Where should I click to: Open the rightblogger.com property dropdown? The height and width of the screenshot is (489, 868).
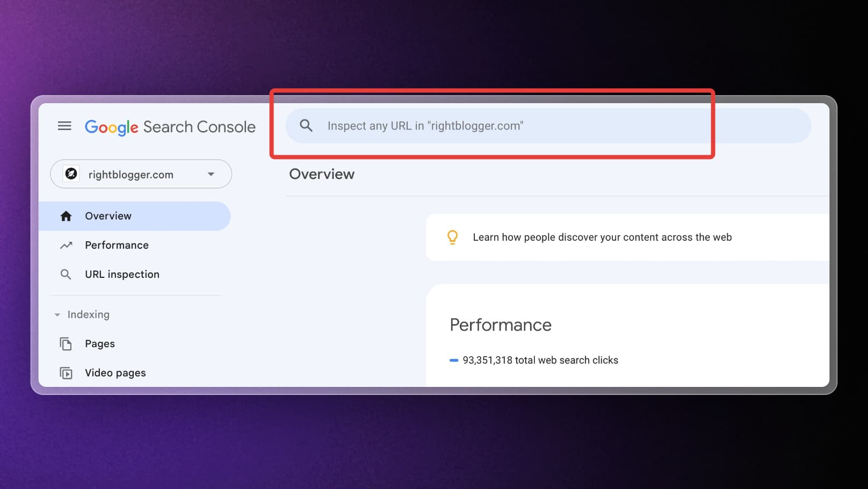pyautogui.click(x=211, y=174)
